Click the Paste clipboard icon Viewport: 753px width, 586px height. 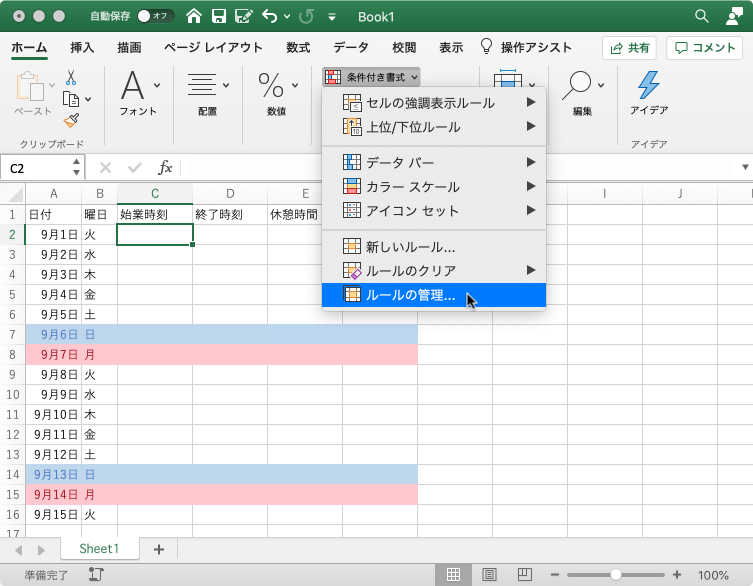click(30, 86)
